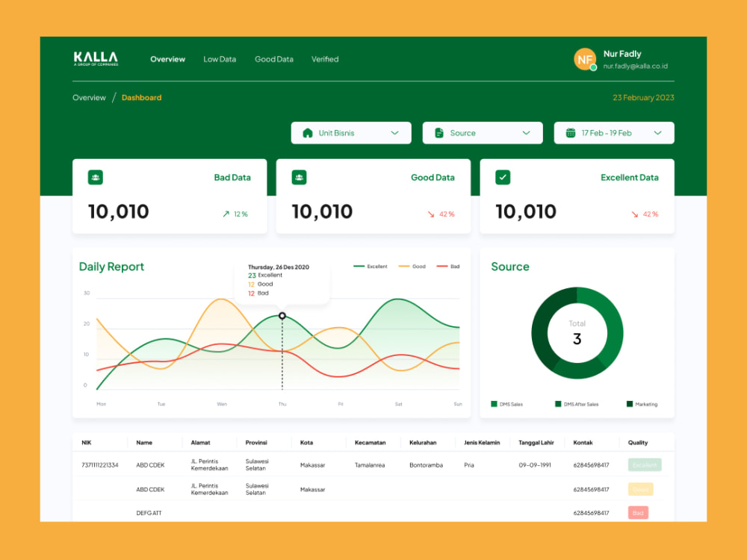Click the Source panel heading
Viewport: 747px width, 560px height.
click(x=509, y=267)
